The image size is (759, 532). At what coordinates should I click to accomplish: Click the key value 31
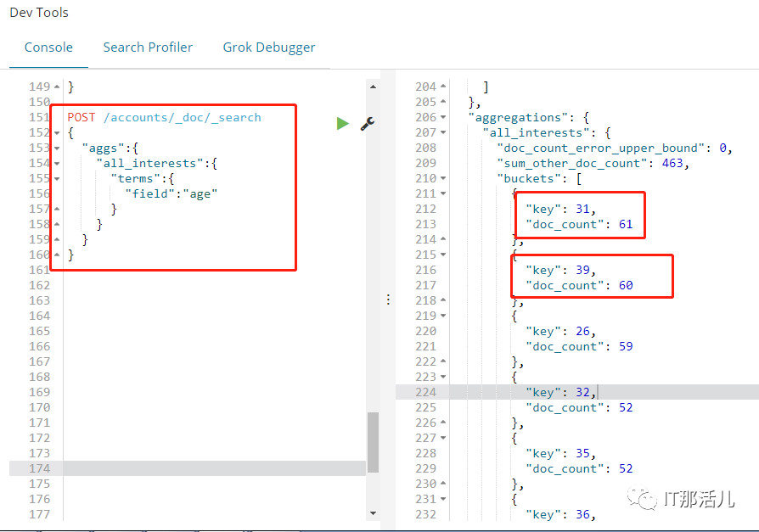[582, 209]
